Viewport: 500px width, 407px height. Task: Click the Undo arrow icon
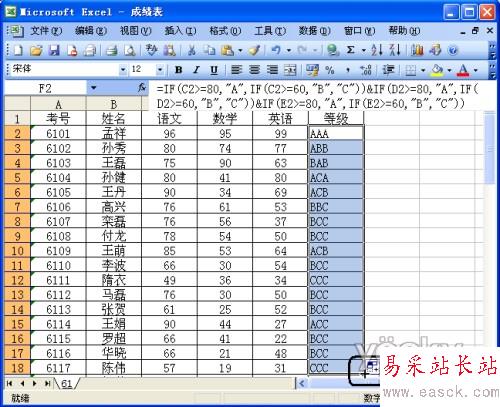point(276,50)
